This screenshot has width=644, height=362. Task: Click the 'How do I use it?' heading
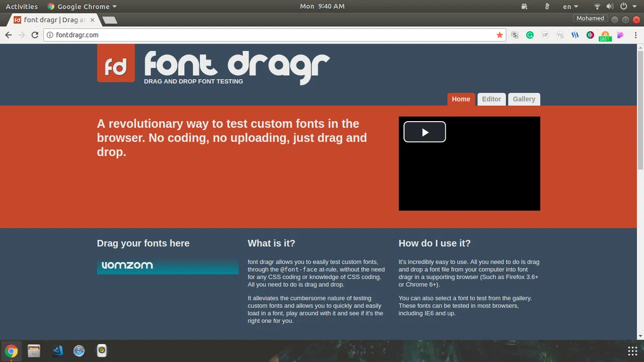coord(435,243)
